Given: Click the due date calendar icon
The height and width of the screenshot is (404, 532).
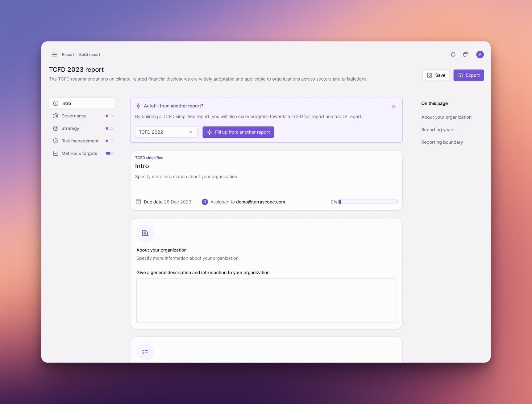Looking at the screenshot, I should pyautogui.click(x=138, y=202).
